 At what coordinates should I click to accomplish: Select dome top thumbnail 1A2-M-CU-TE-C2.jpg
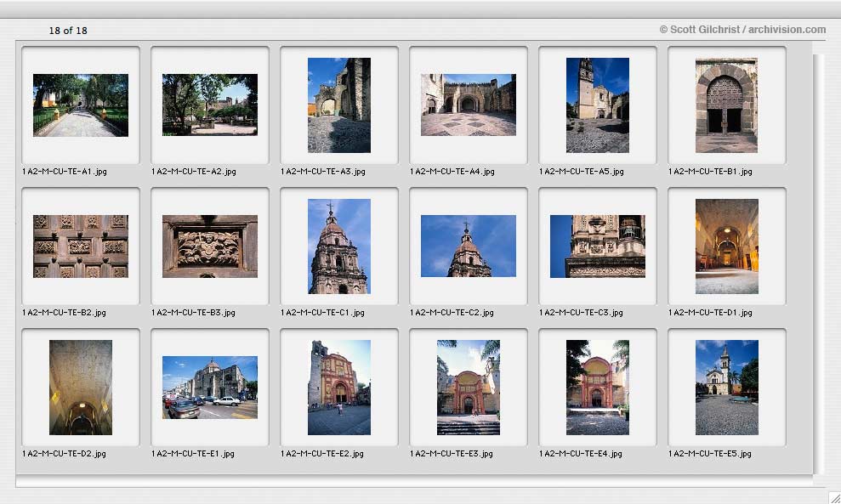click(469, 246)
